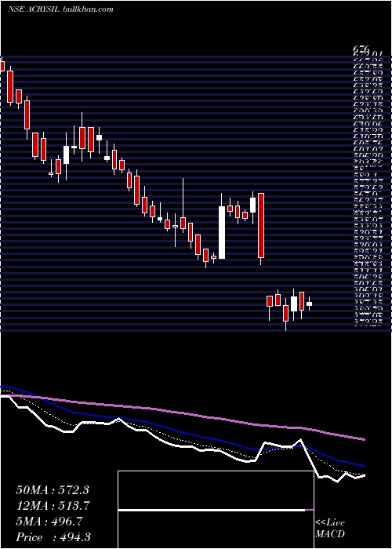Select the 50MA : 572.3 reading
This screenshot has width=392, height=549.
click(x=53, y=490)
